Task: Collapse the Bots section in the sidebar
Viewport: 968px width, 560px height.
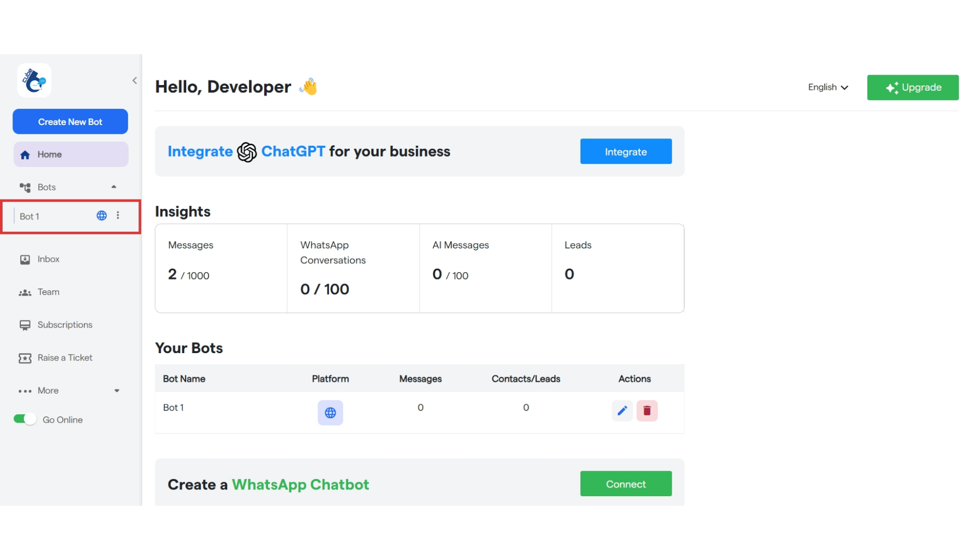Action: pos(114,187)
